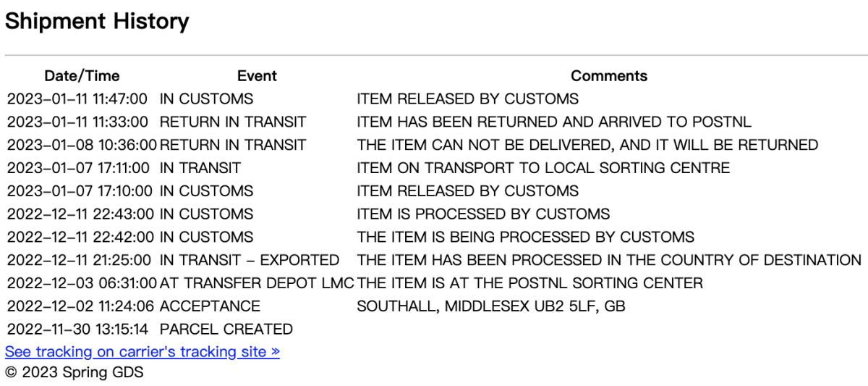Select THE ITEM IS BEING PROCESSED BY CUSTOMS
The height and width of the screenshot is (386, 868).
click(x=525, y=237)
